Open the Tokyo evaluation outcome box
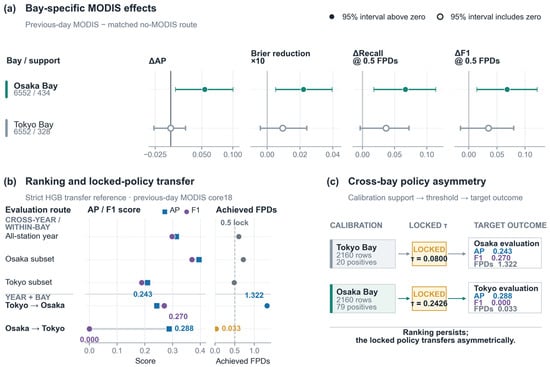The width and height of the screenshot is (550, 367). (x=505, y=299)
